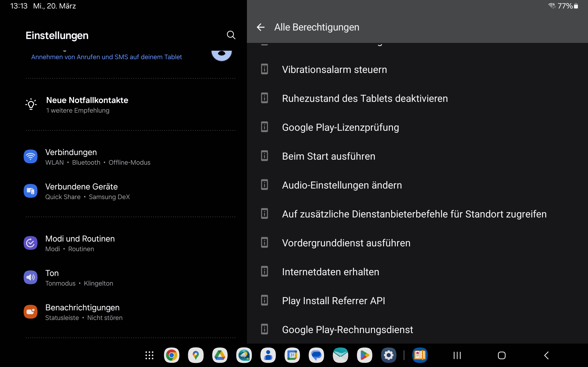The width and height of the screenshot is (588, 367).
Task: Tap Annehmen von Anrufen und SMS link
Action: click(x=106, y=57)
